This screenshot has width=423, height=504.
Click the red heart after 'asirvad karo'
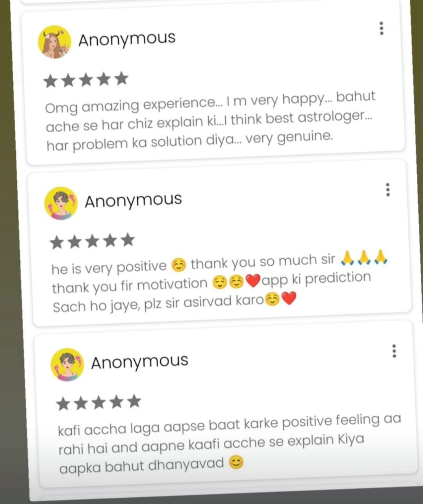[289, 299]
